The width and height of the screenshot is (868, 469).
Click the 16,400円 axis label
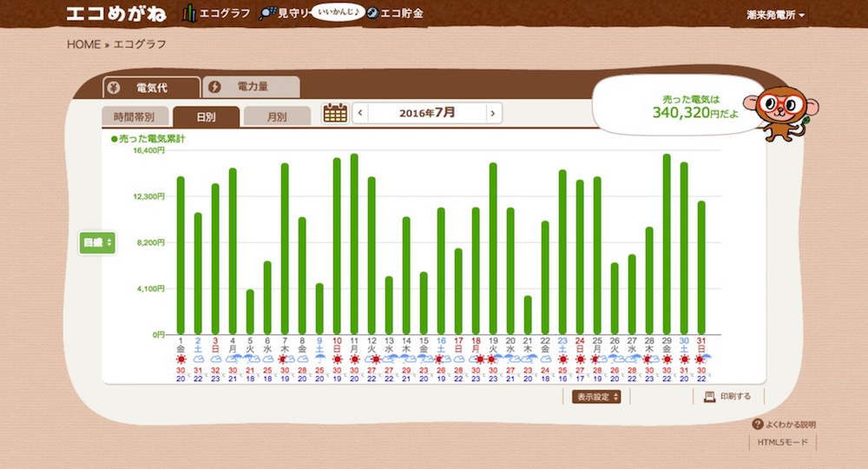(149, 150)
